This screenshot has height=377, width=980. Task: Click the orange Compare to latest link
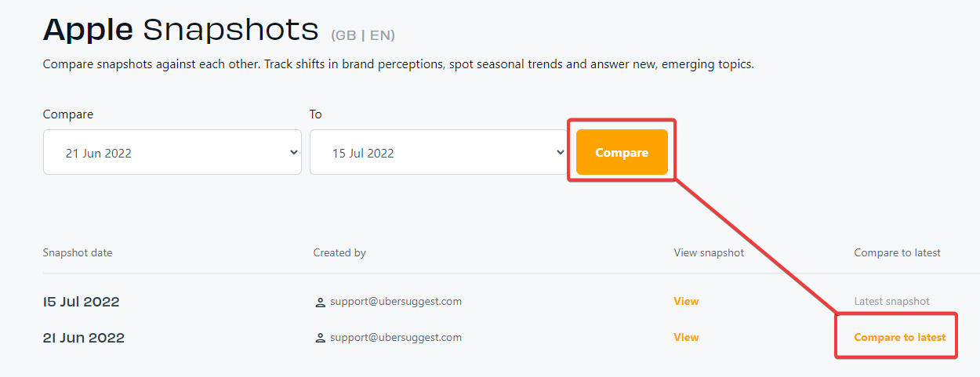pyautogui.click(x=899, y=337)
